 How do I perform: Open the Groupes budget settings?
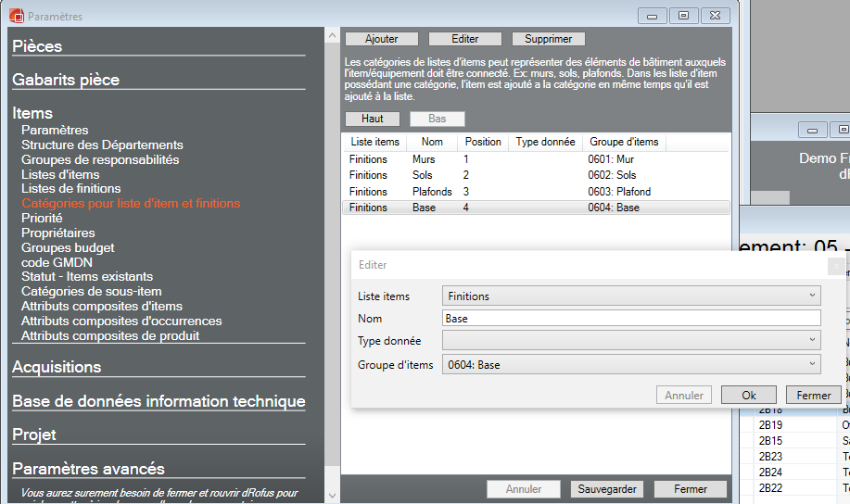click(68, 247)
